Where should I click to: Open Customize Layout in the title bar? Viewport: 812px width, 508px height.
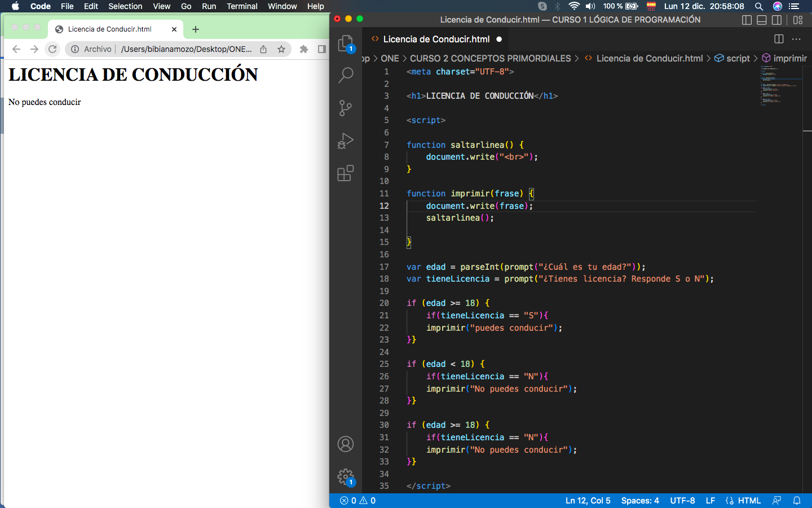798,20
